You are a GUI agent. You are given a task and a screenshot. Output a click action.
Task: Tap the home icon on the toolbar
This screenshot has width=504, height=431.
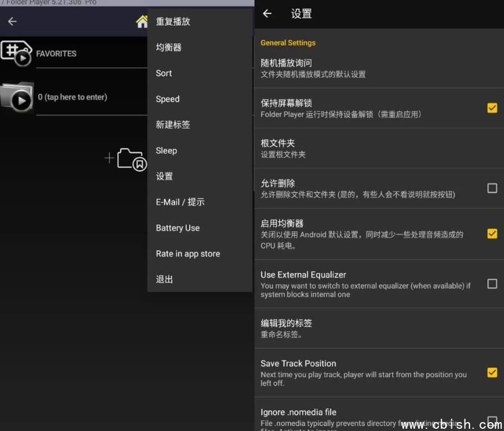point(142,22)
